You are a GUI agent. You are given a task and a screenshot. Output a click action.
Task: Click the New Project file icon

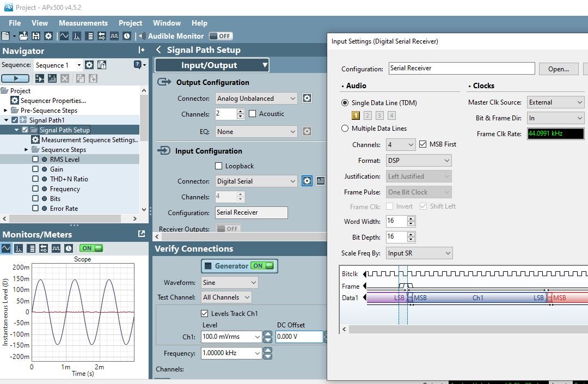[x=5, y=36]
